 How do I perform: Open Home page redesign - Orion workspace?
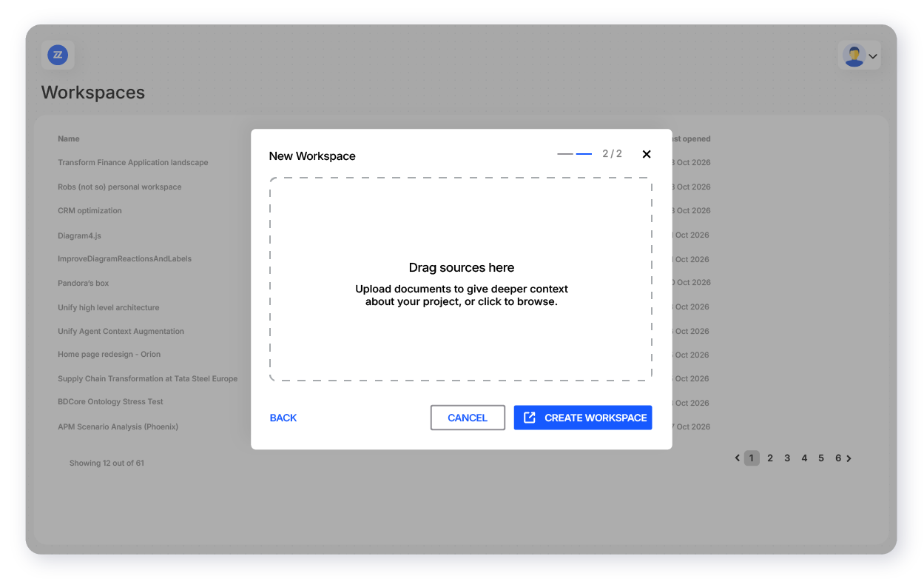[x=109, y=354]
